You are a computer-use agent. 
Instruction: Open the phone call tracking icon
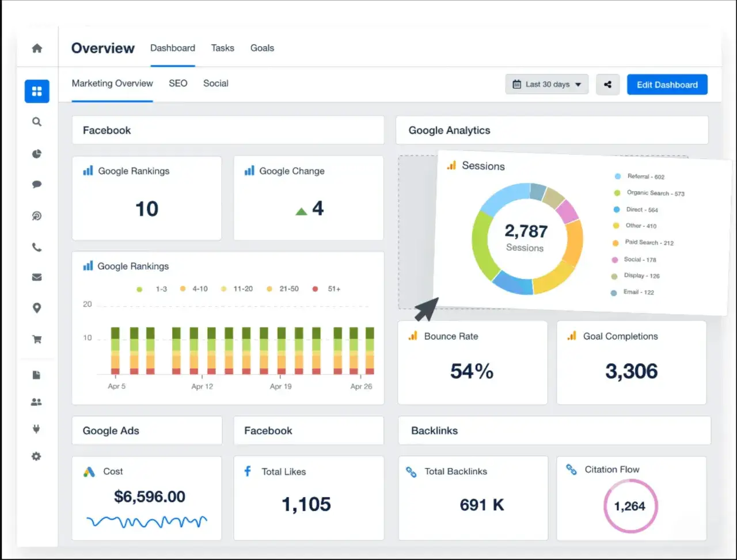[x=37, y=247]
